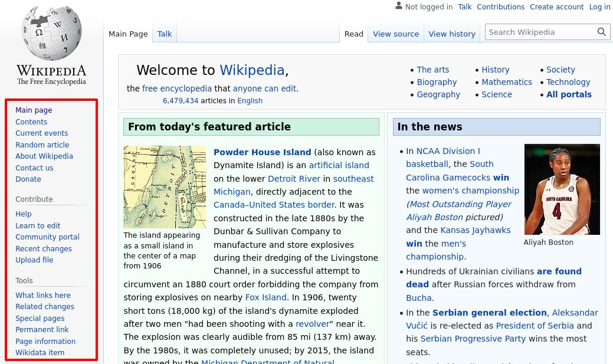Open the Science portal
Image resolution: width=613 pixels, height=364 pixels.
pos(497,94)
